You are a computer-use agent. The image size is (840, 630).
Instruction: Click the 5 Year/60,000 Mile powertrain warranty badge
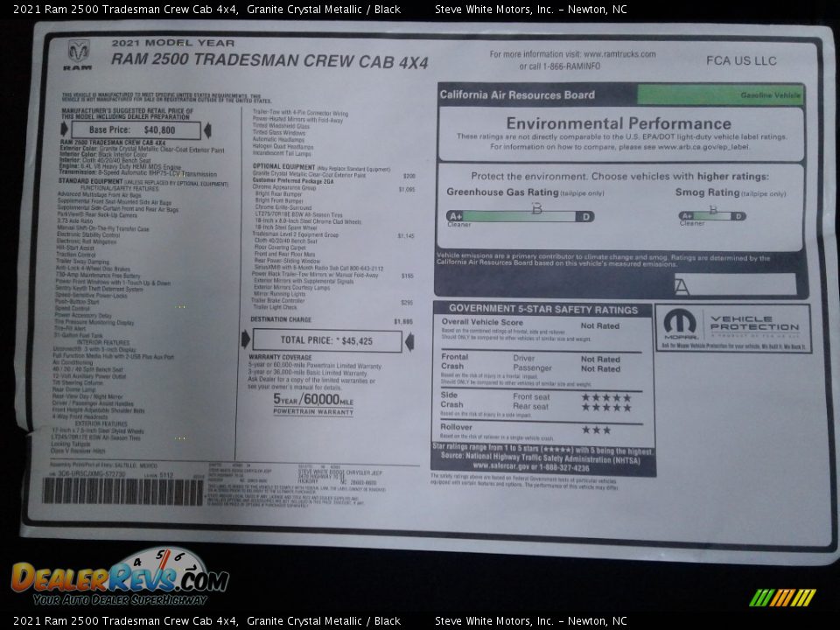click(x=313, y=403)
